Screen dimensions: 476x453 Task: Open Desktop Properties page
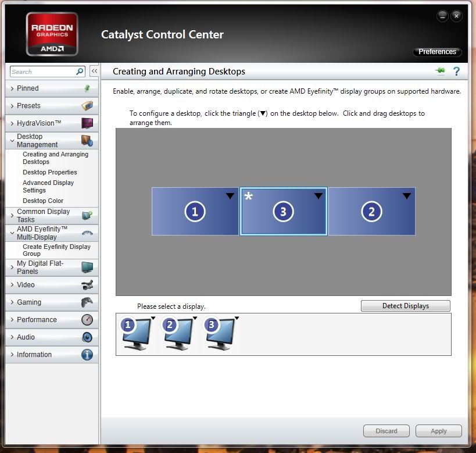50,172
